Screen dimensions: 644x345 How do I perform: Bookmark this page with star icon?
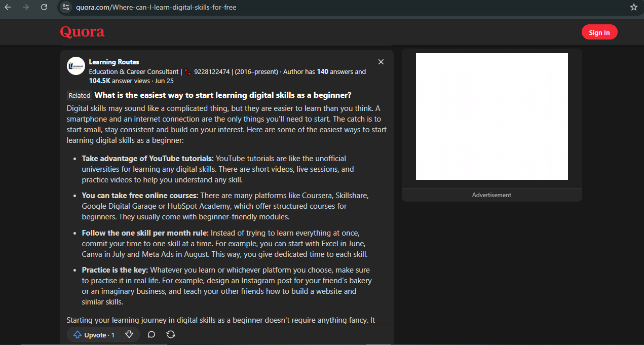click(633, 7)
